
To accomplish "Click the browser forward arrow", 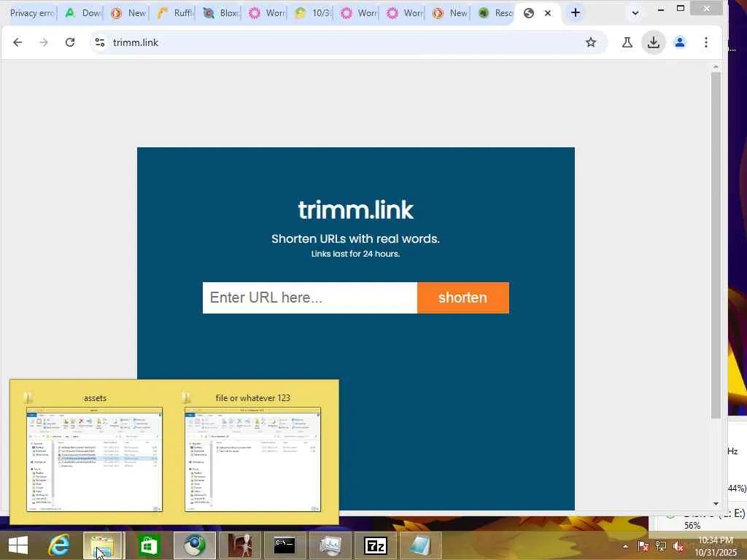I will [x=44, y=42].
